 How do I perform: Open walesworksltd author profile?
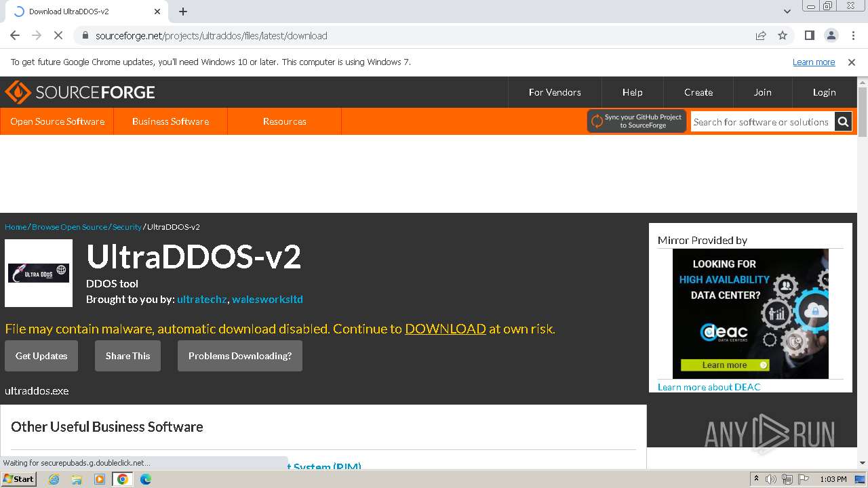click(x=267, y=299)
